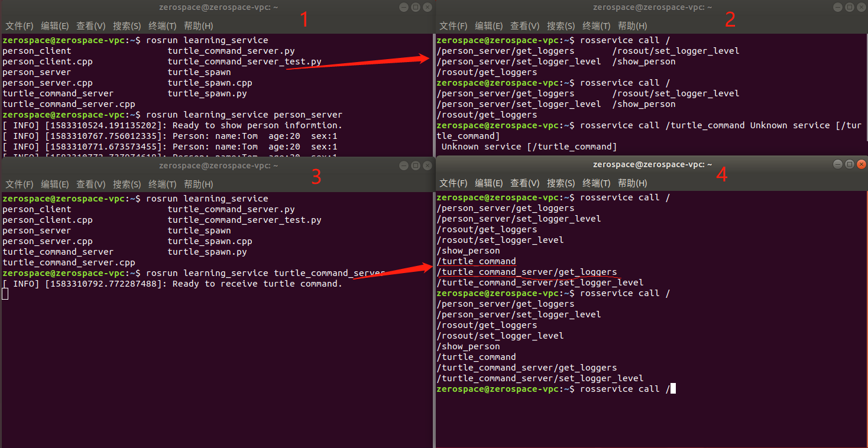
Task: Open 查看(V) menu in the person_server terminal
Action: 91,26
